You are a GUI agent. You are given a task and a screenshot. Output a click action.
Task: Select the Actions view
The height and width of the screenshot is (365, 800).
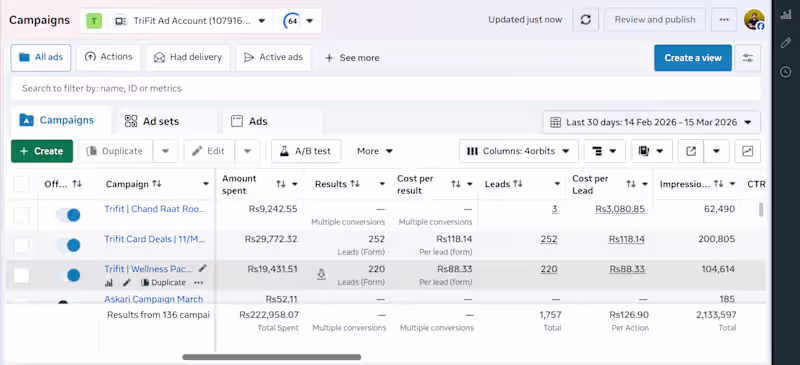pos(108,57)
